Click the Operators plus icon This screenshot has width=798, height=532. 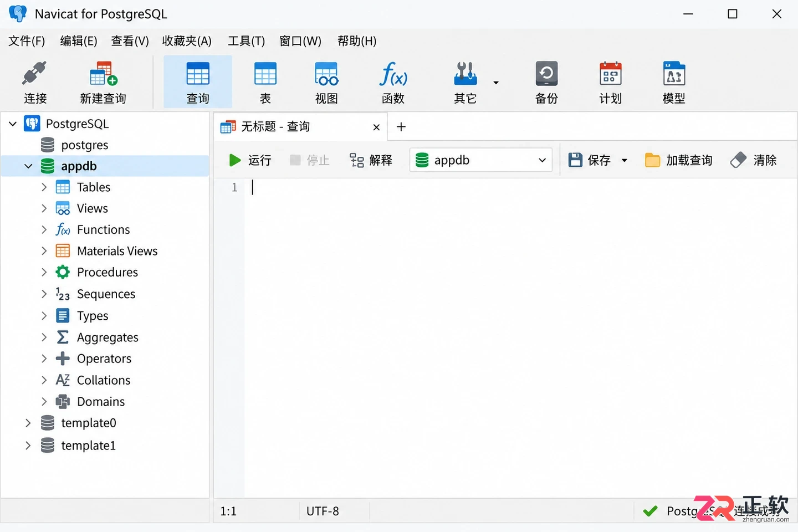click(x=63, y=359)
